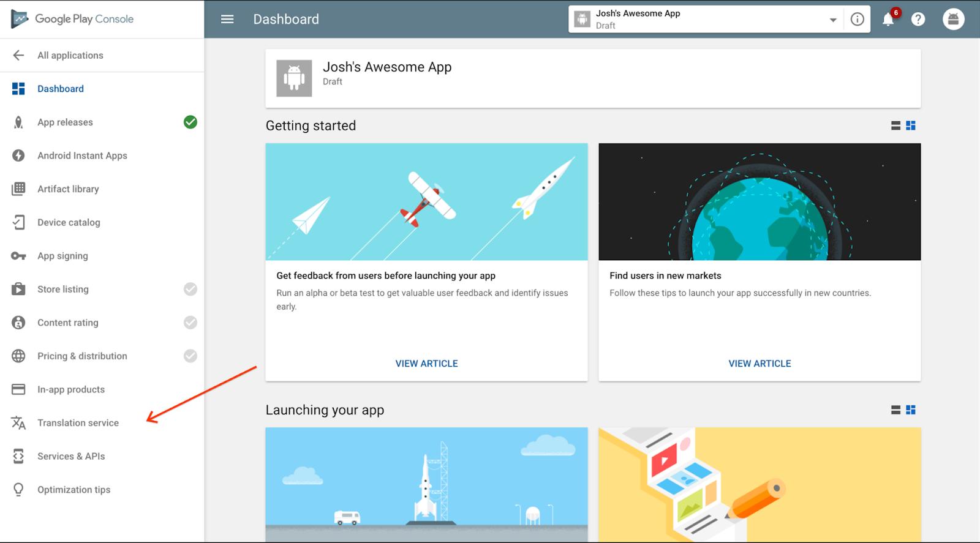
Task: Open the Josh's Awesome App selector dropdown
Action: click(706, 20)
